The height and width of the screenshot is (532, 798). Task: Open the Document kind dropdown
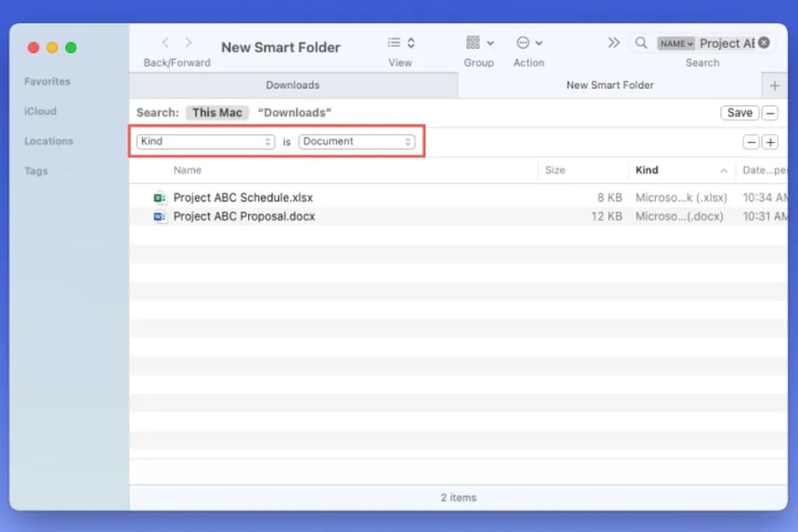tap(357, 141)
